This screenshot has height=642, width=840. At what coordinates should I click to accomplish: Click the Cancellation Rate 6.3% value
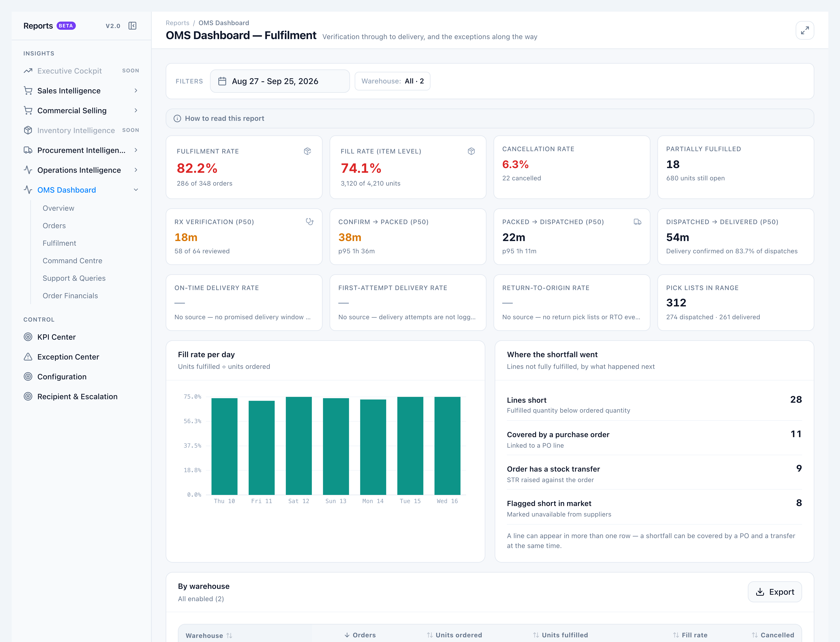(x=515, y=164)
